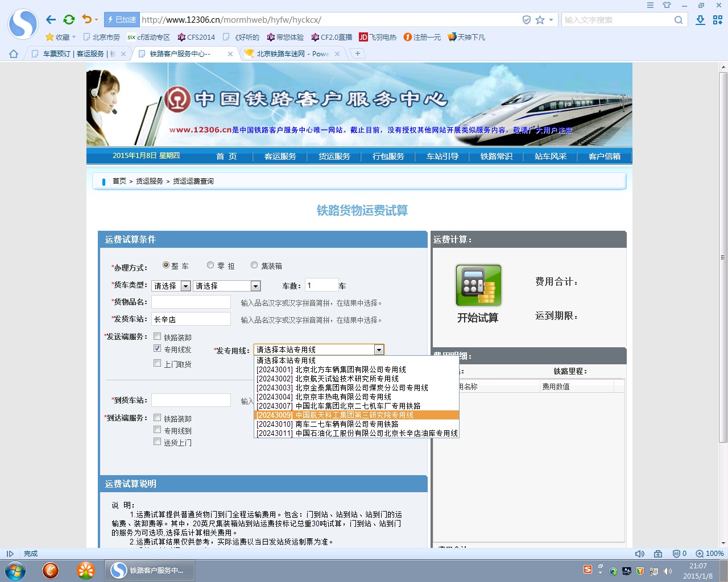Click the ad-block counter icon in status bar

tap(679, 554)
